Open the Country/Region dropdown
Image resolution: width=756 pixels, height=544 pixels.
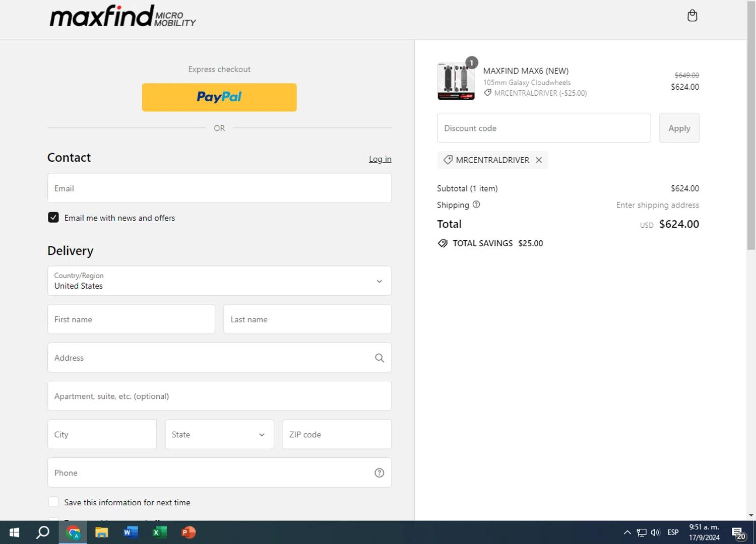tap(219, 281)
